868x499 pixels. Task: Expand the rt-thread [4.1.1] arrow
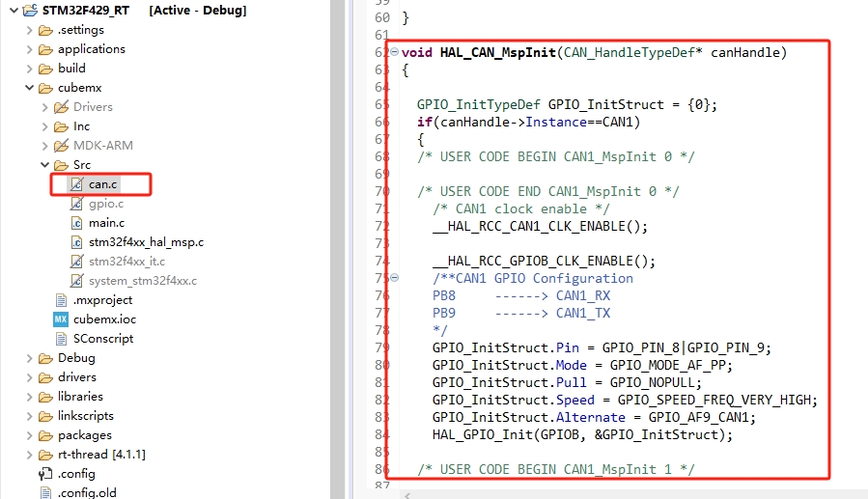[29, 455]
